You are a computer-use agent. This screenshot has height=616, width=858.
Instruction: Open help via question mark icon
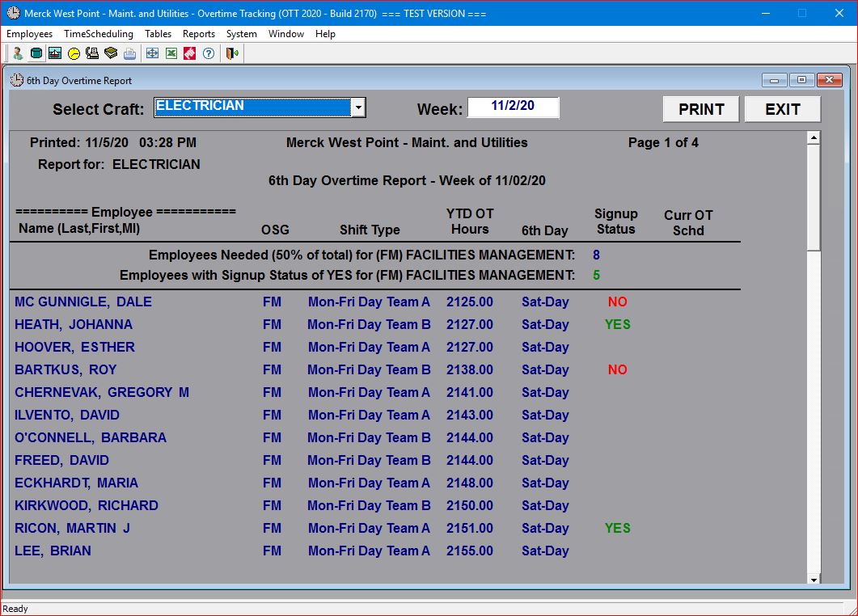coord(209,53)
